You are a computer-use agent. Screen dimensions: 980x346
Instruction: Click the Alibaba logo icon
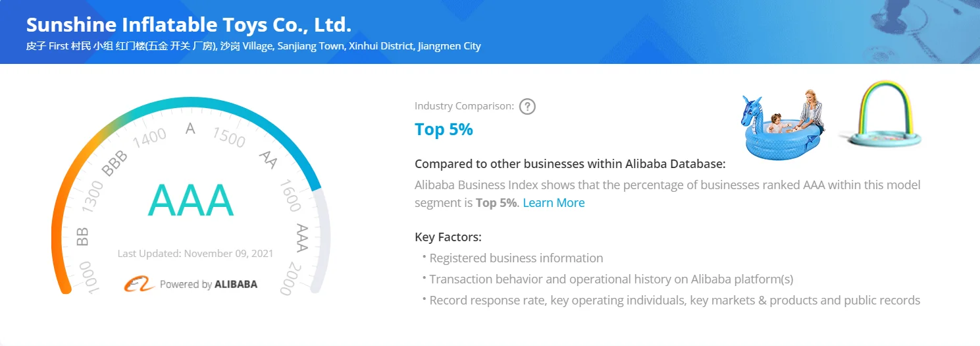[x=139, y=284]
